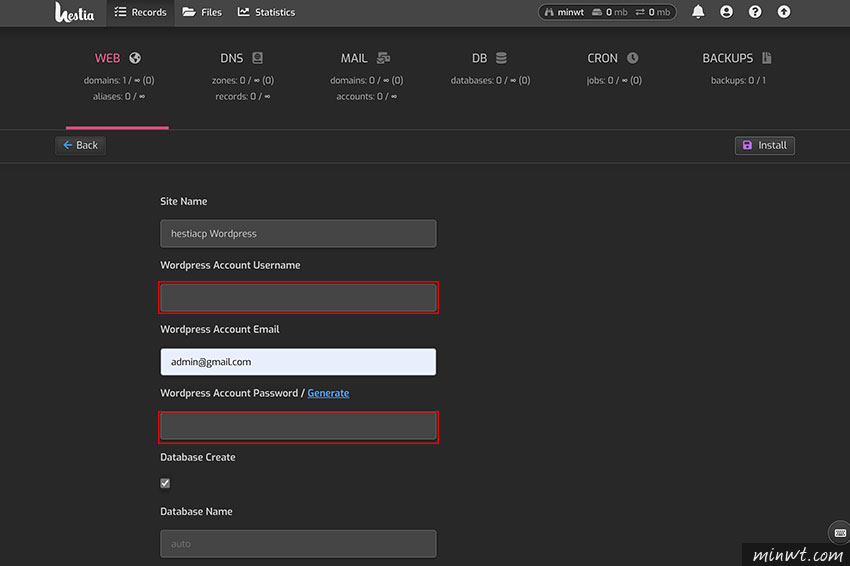
Task: Click the Hestia logo
Action: [x=74, y=12]
